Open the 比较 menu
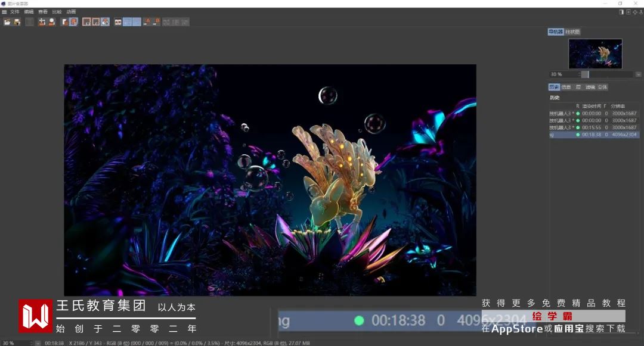 tap(57, 12)
